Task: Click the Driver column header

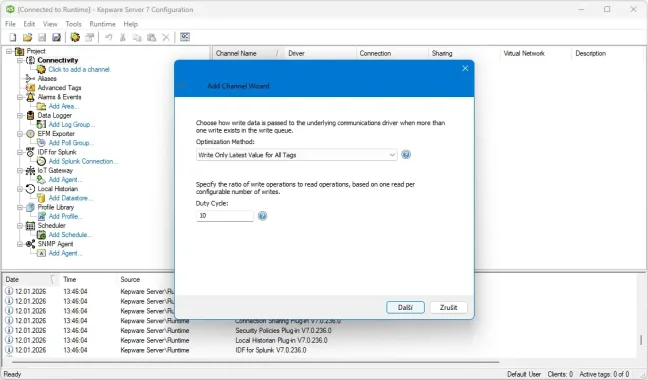Action: pos(320,53)
